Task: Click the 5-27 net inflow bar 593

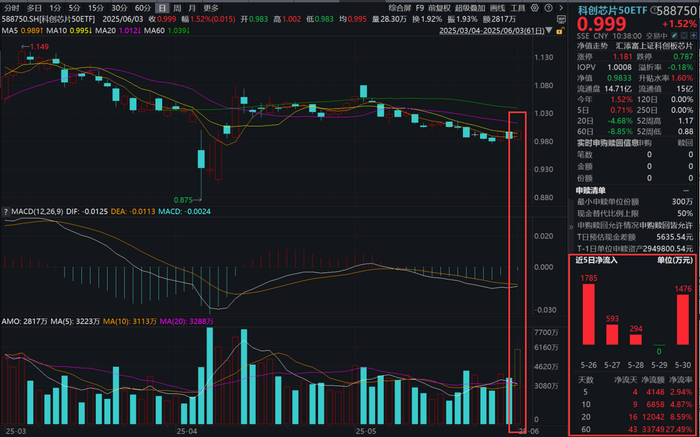Action: click(612, 334)
